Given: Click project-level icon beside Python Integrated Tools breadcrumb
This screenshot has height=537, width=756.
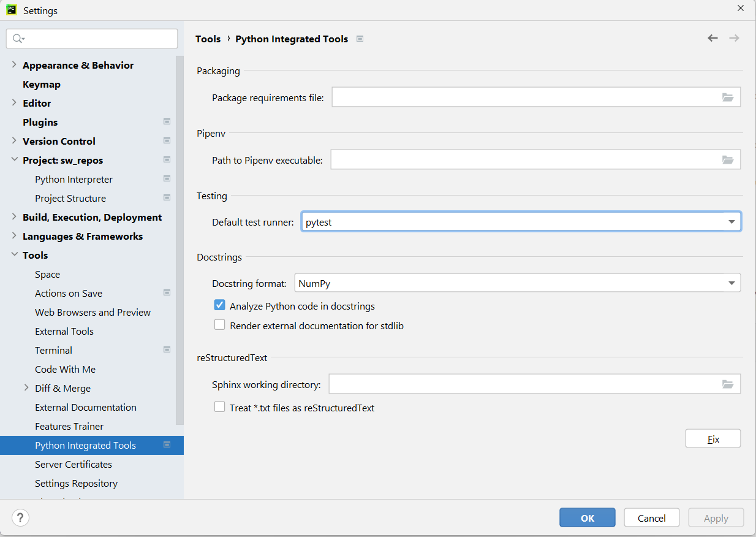Looking at the screenshot, I should pyautogui.click(x=360, y=39).
